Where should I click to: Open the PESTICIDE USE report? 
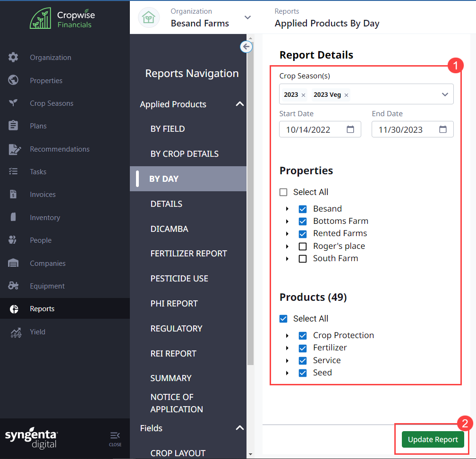(x=179, y=279)
